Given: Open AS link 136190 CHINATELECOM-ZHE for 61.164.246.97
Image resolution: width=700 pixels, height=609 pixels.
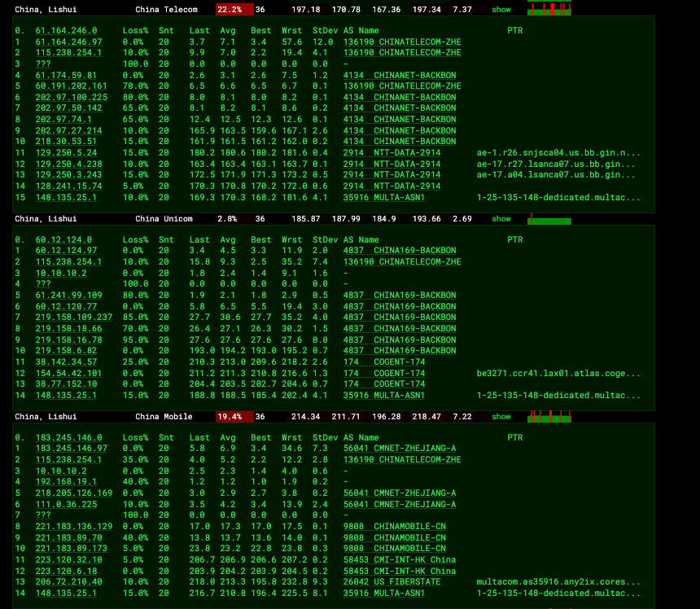Looking at the screenshot, I should point(402,42).
